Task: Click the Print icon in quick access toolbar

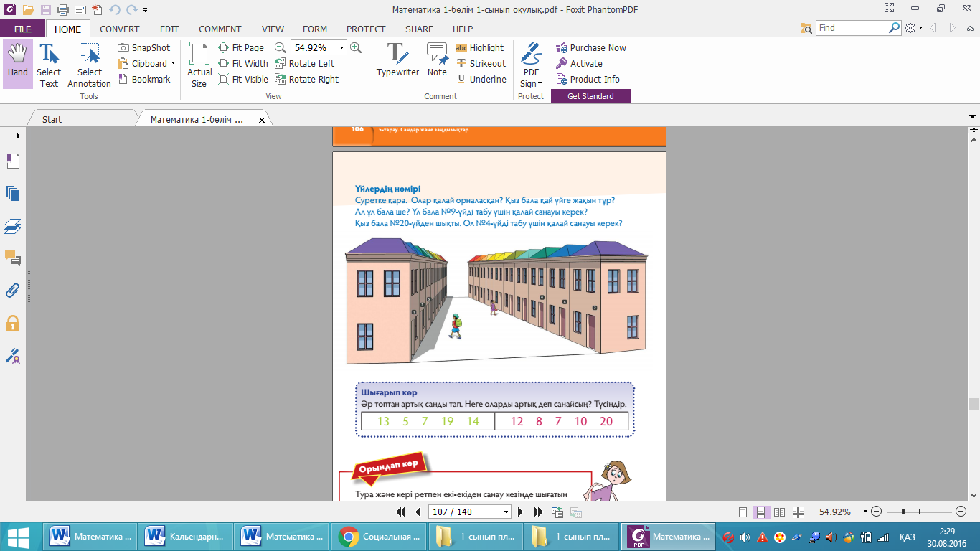Action: 62,10
